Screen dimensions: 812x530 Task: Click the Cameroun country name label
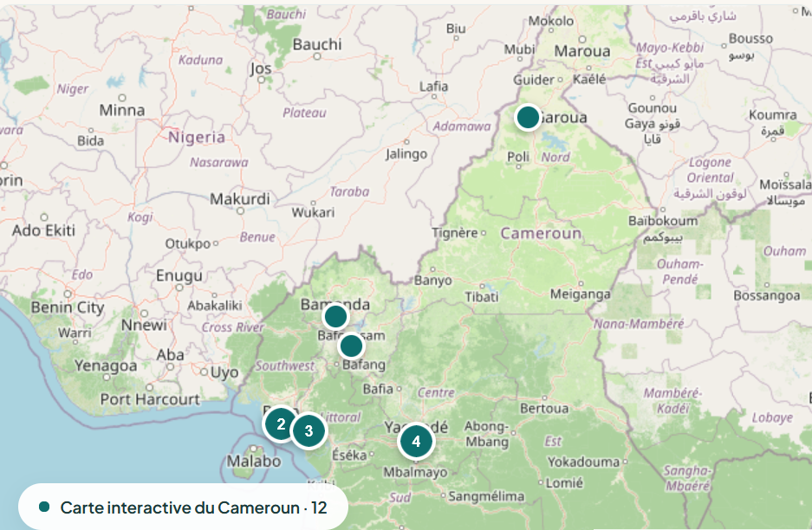click(542, 233)
